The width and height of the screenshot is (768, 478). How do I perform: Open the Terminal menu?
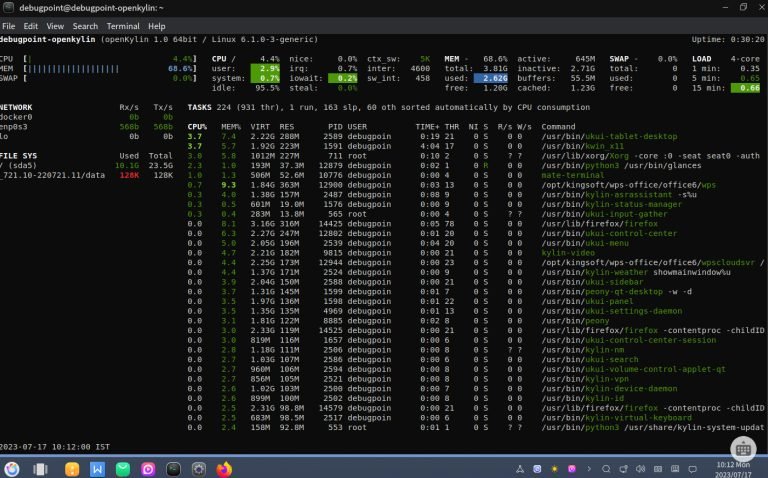(123, 25)
